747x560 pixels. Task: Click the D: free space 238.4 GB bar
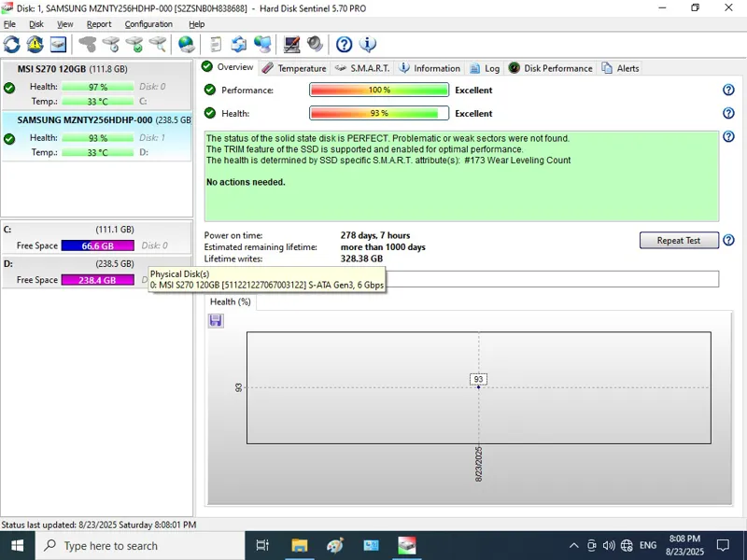click(98, 280)
